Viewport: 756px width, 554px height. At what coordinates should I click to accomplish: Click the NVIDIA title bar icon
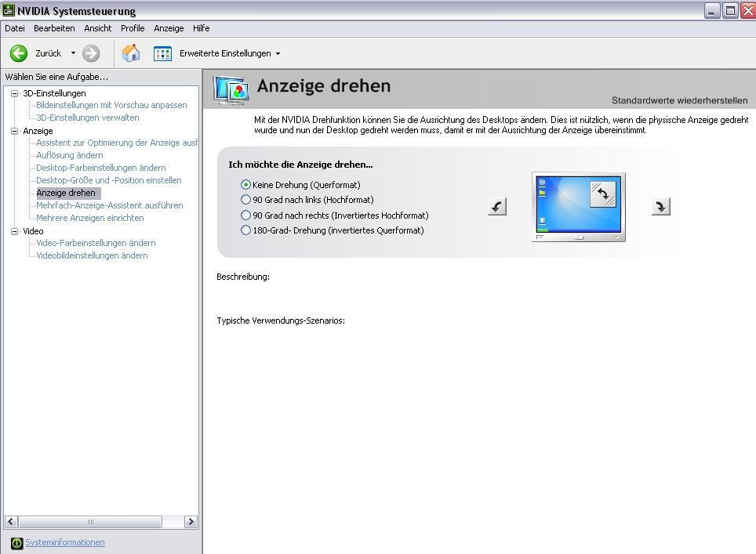click(x=8, y=10)
